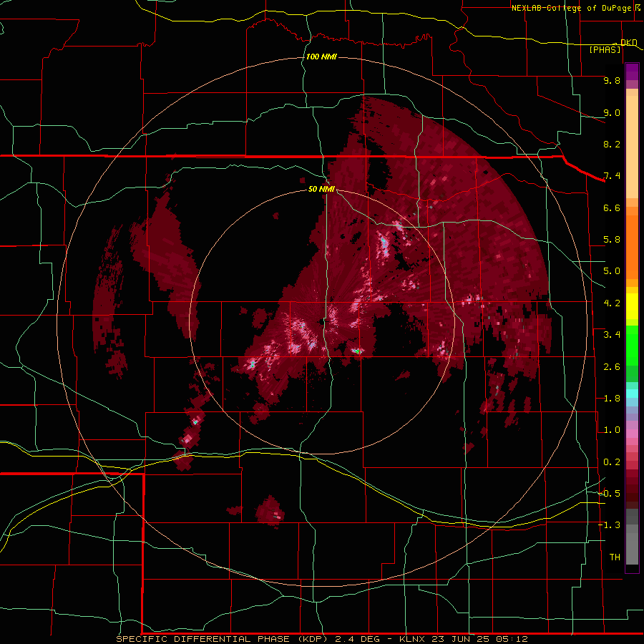This screenshot has height=644, width=644.
Task: Click the TH label on the scale
Action: click(615, 557)
